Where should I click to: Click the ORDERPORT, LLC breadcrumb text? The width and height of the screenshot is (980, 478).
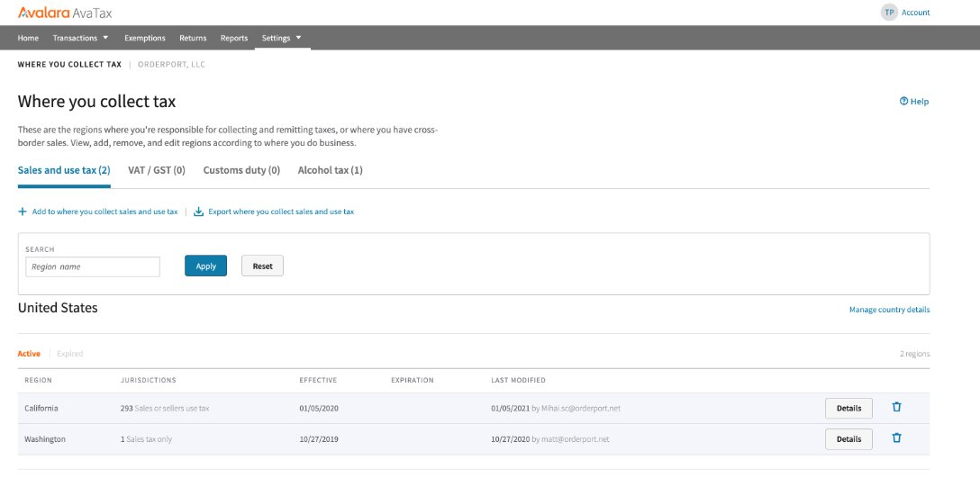pos(171,64)
